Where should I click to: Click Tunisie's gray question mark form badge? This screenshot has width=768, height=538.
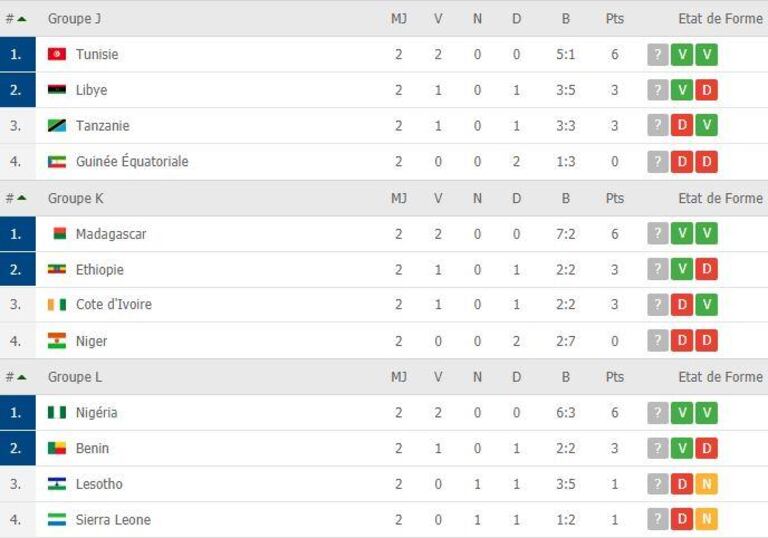[658, 54]
